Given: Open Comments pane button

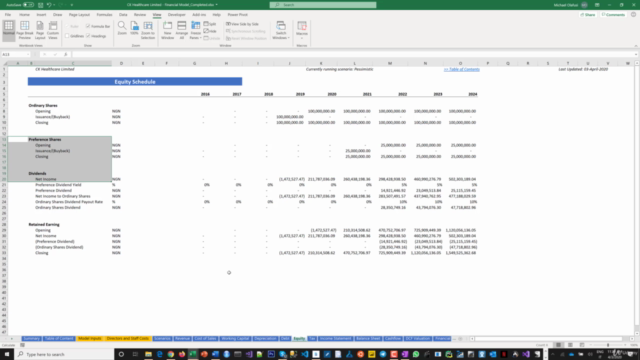Looking at the screenshot, I should [x=613, y=15].
